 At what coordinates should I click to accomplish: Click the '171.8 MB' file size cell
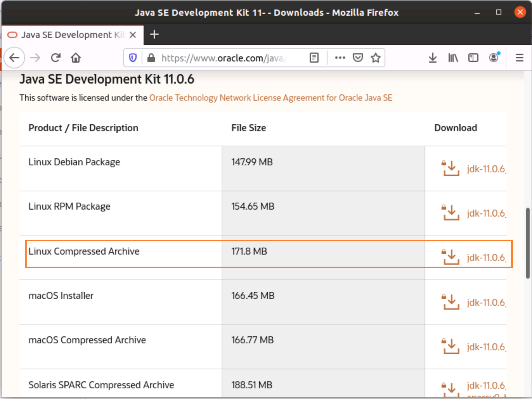pyautogui.click(x=323, y=257)
